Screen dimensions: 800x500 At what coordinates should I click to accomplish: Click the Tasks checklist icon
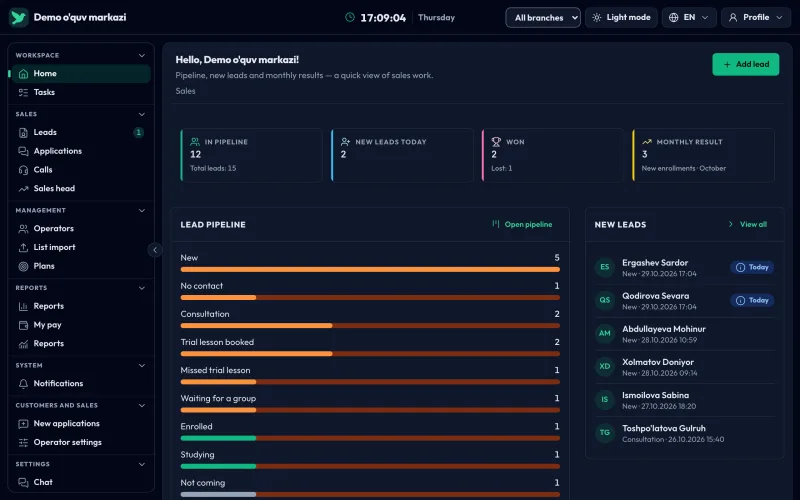23,92
